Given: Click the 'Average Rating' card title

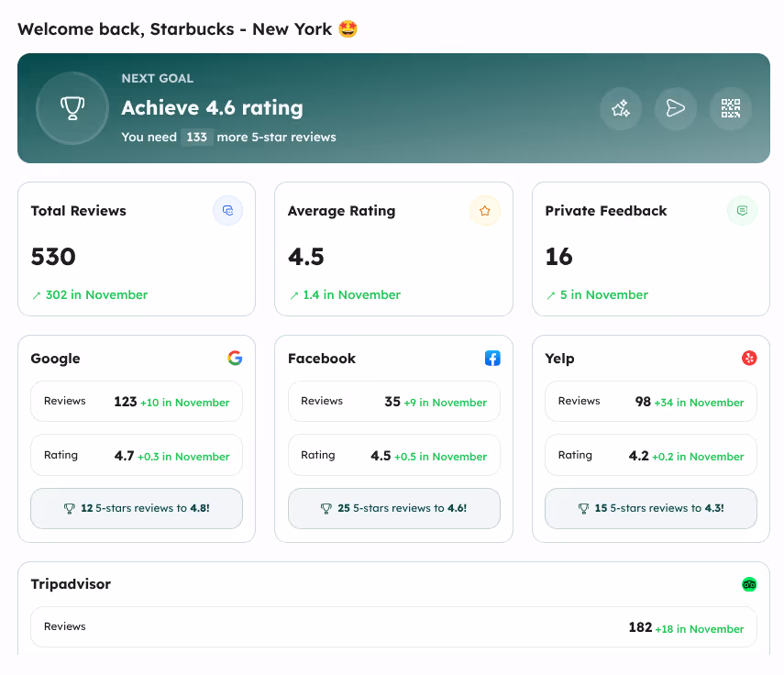Looking at the screenshot, I should (341, 211).
